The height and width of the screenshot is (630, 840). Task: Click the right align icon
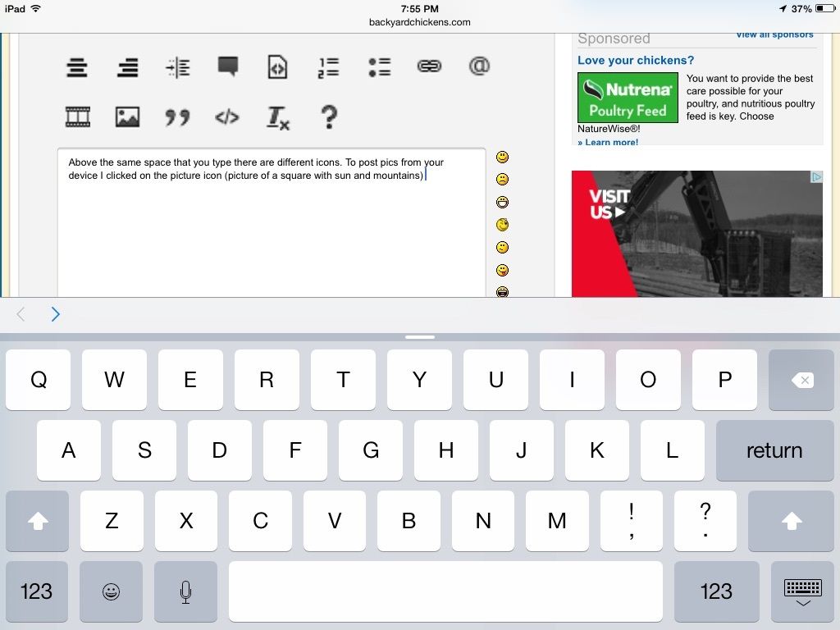pyautogui.click(x=127, y=67)
